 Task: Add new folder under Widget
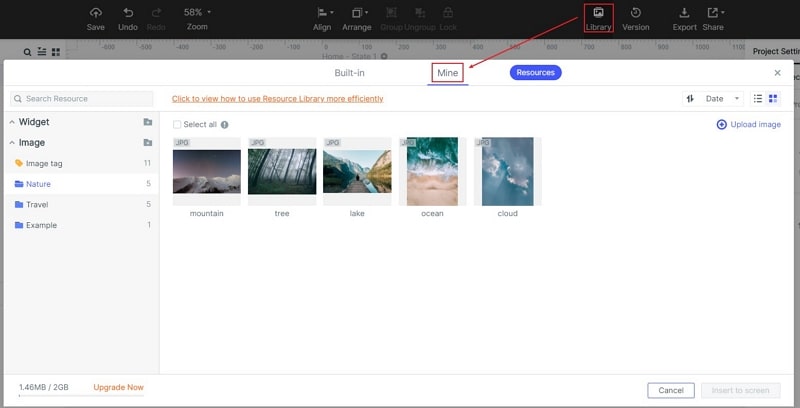tap(148, 122)
